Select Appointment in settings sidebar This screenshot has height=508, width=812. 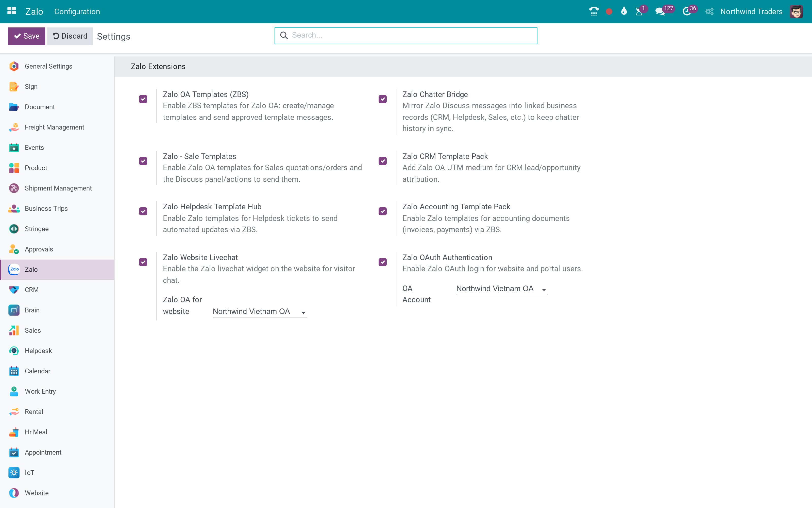tap(57, 453)
